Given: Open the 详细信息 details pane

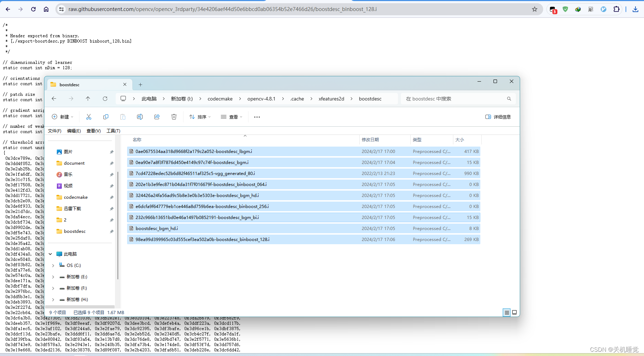Looking at the screenshot, I should point(498,117).
